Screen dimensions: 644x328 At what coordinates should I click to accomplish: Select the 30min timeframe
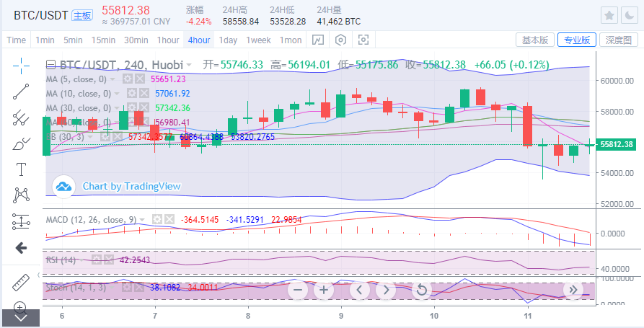pyautogui.click(x=136, y=40)
